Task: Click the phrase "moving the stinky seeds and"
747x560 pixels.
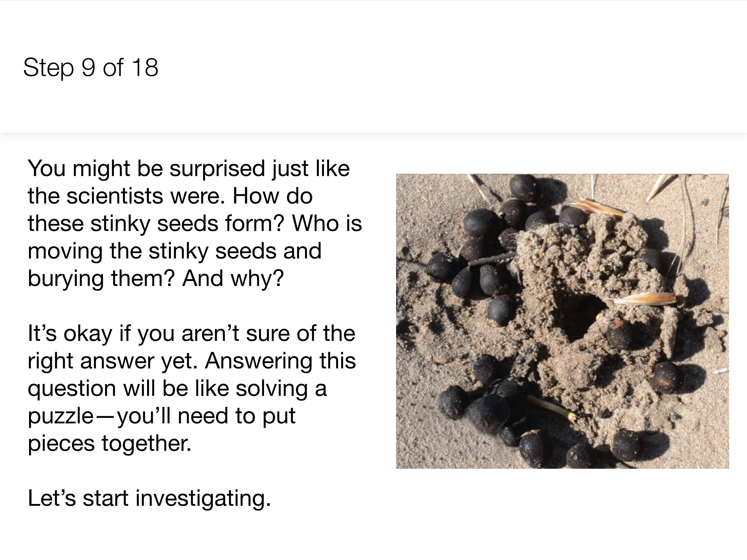Action: click(174, 251)
